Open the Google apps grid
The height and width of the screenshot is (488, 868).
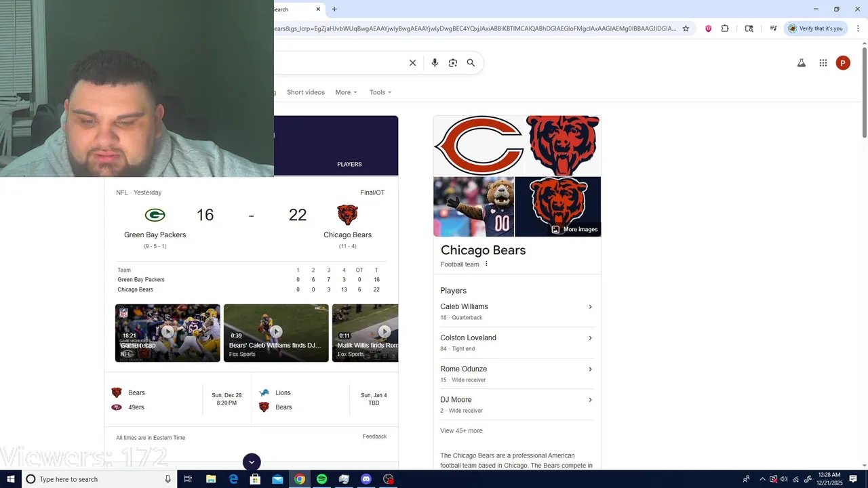(823, 63)
